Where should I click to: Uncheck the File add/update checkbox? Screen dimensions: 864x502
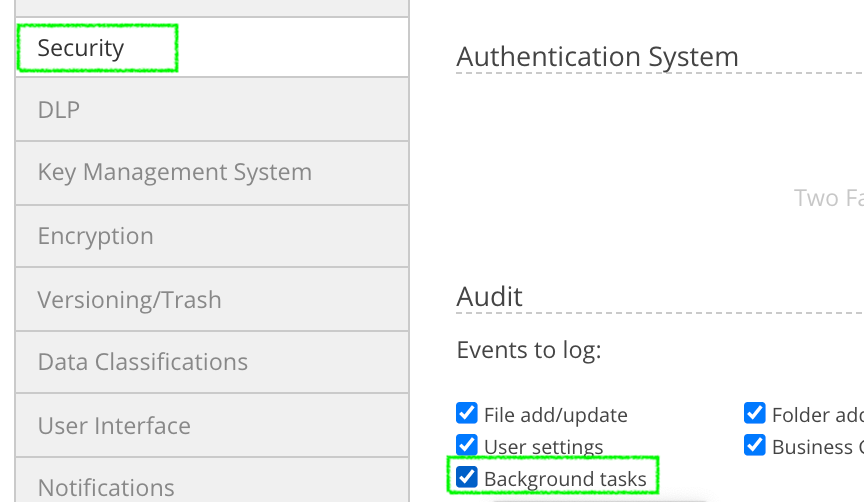pyautogui.click(x=466, y=414)
